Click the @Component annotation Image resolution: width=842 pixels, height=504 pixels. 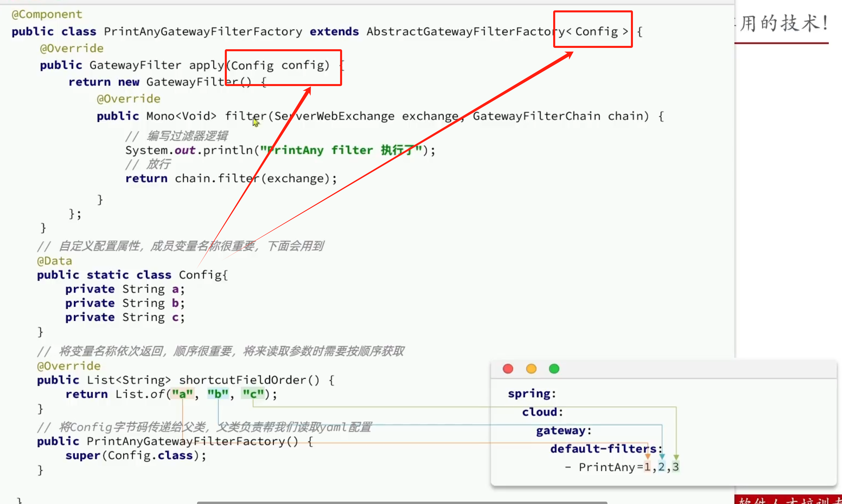click(47, 14)
